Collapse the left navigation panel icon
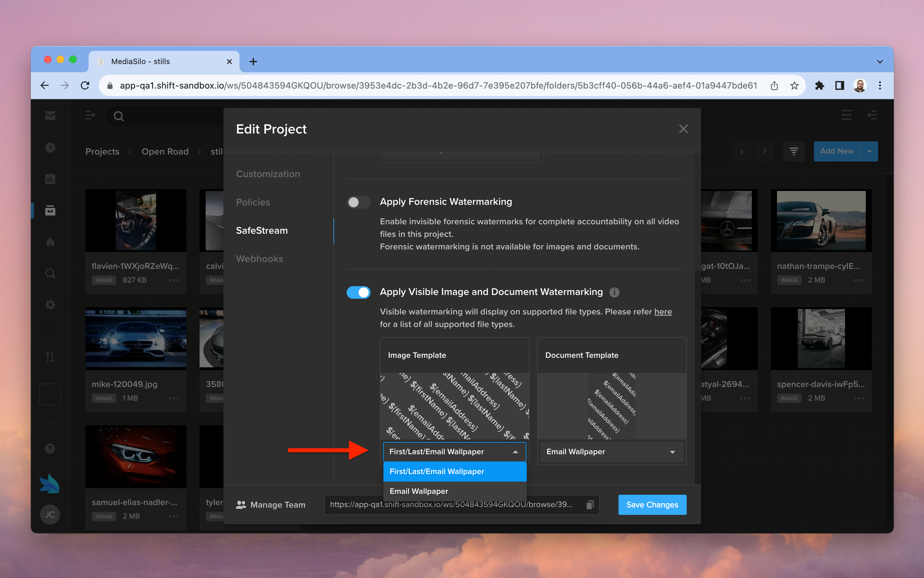 tap(90, 116)
